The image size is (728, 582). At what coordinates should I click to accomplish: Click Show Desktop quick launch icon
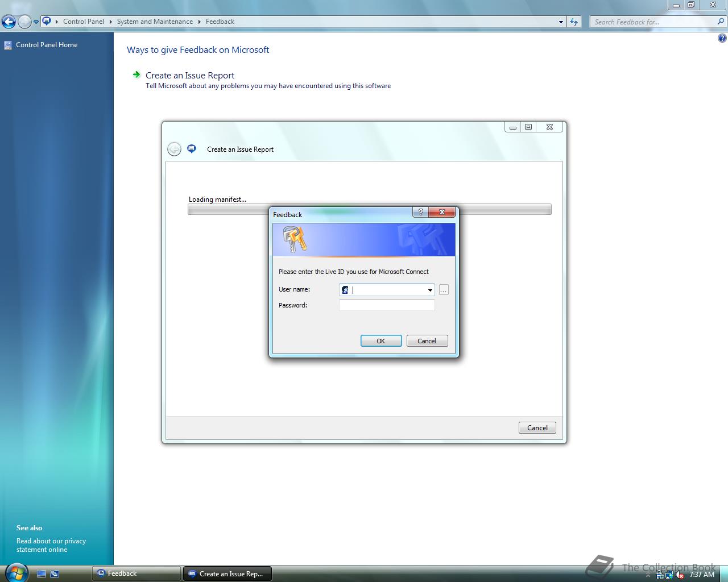pos(42,574)
